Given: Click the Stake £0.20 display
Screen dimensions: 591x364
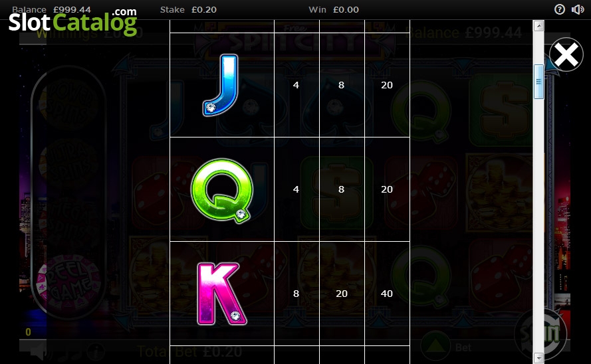Looking at the screenshot, I should pos(188,9).
